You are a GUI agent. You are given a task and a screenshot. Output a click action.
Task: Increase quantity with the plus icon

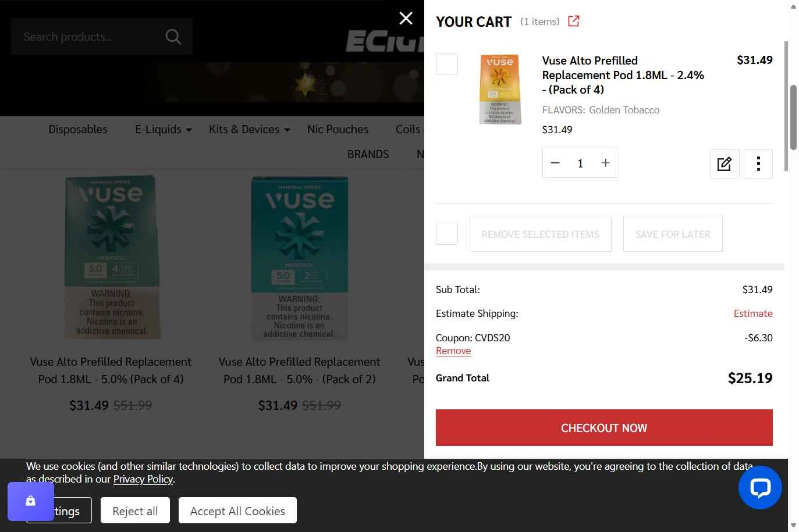605,163
